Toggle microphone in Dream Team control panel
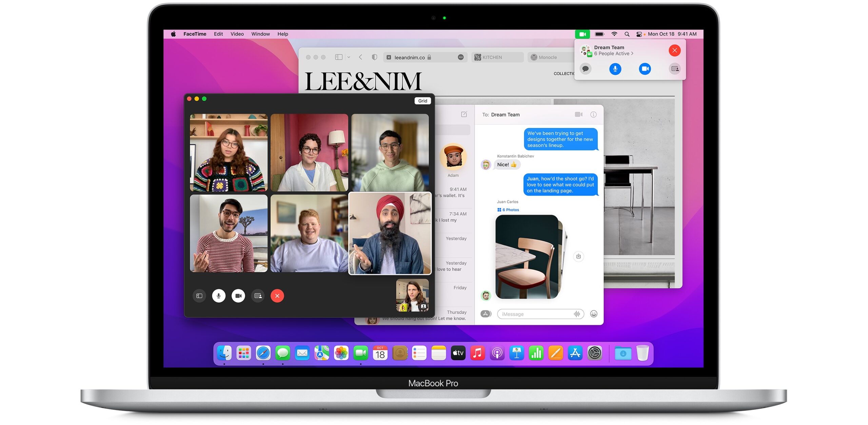 [x=615, y=69]
